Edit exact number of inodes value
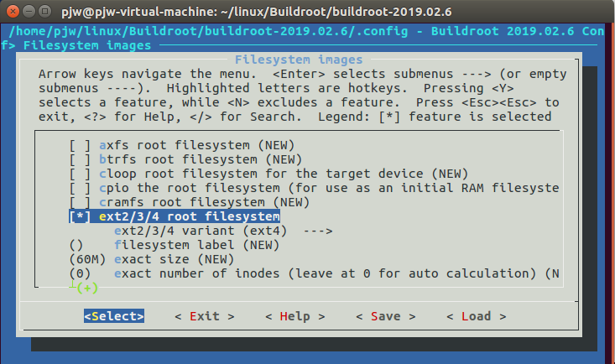Viewport: 615px width, 364px height. tap(314, 273)
